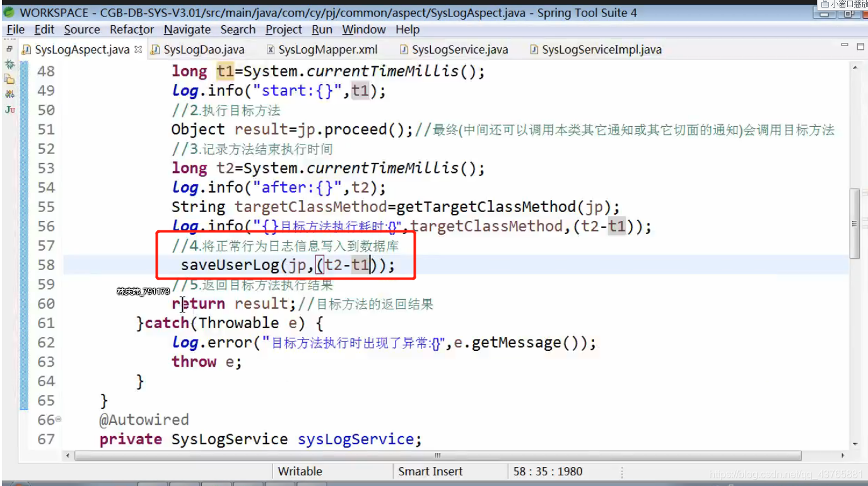Open the File menu
Screen dimensions: 868x486
pos(16,30)
